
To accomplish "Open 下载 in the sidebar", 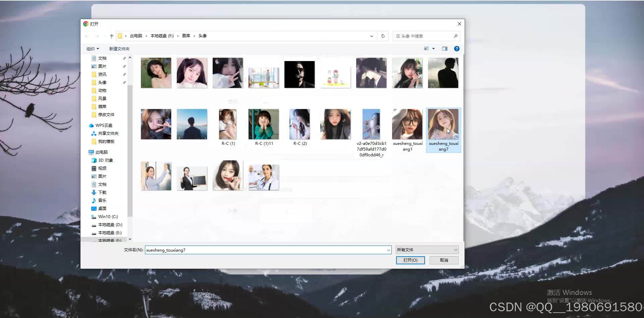I will 102,193.
